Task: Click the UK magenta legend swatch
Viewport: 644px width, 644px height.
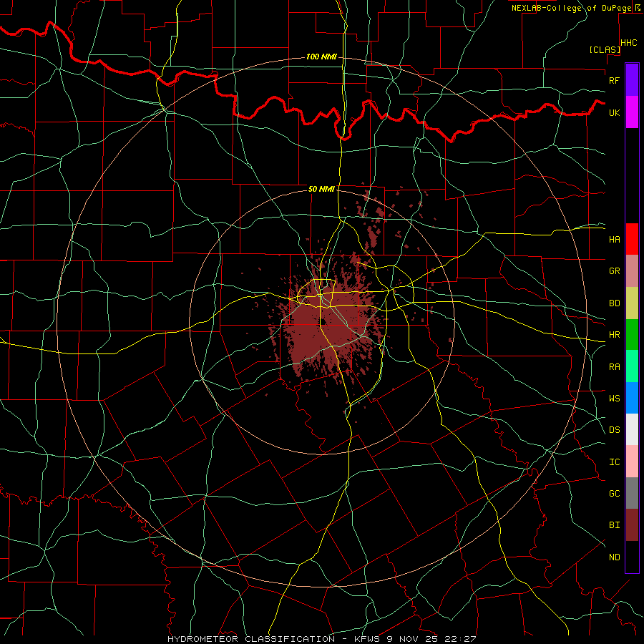Action: [632, 112]
